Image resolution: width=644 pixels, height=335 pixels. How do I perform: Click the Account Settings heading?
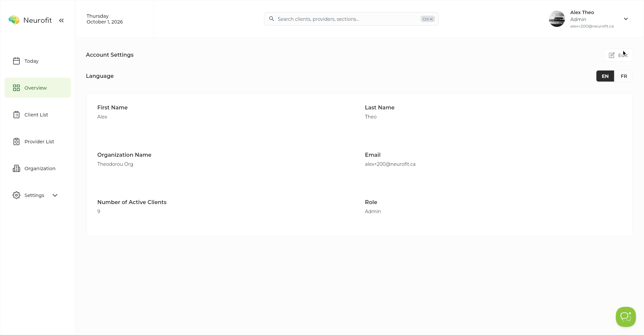(x=110, y=55)
